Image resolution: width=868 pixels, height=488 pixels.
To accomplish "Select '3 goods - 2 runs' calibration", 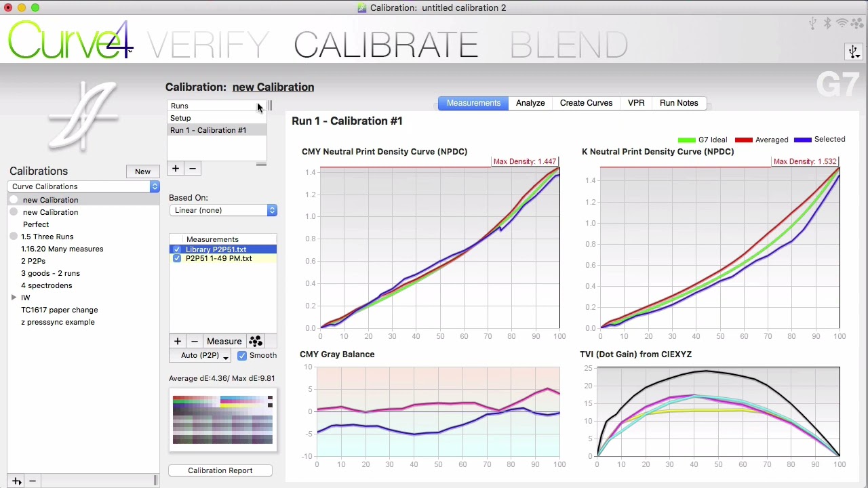I will click(50, 273).
